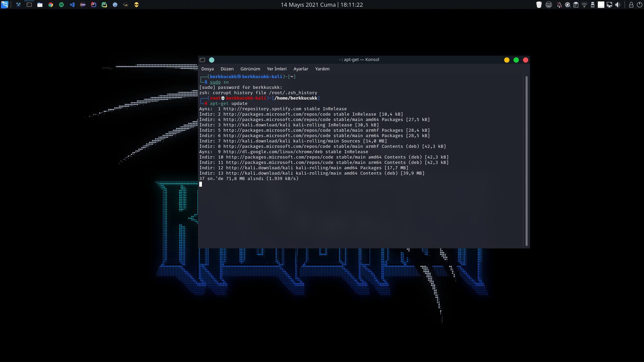This screenshot has height=362, width=644.
Task: Open the Ayarlar menu
Action: 301,69
